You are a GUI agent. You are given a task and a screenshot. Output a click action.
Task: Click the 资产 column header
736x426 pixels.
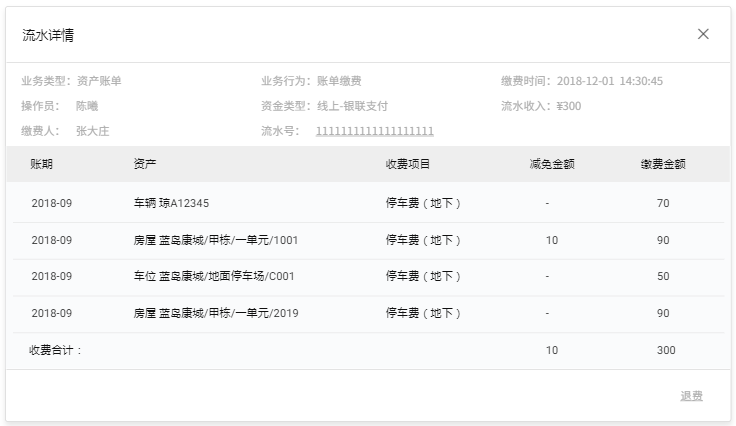coord(145,164)
